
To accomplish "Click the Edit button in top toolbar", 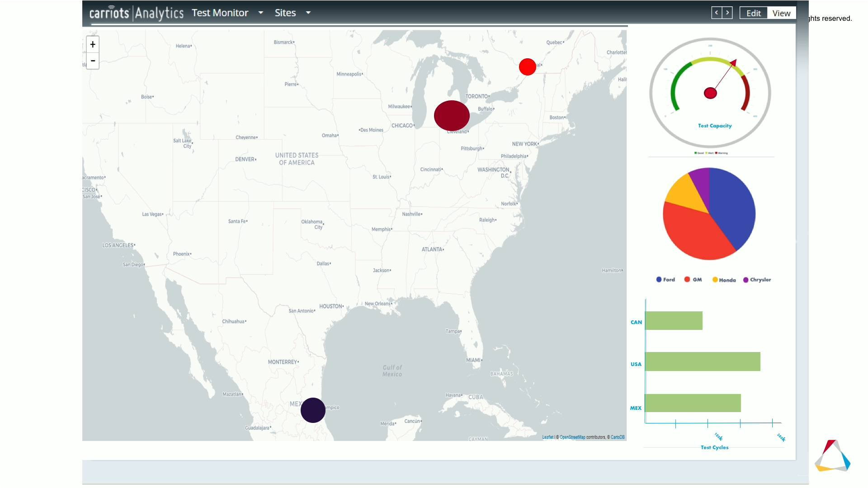I will pyautogui.click(x=753, y=13).
